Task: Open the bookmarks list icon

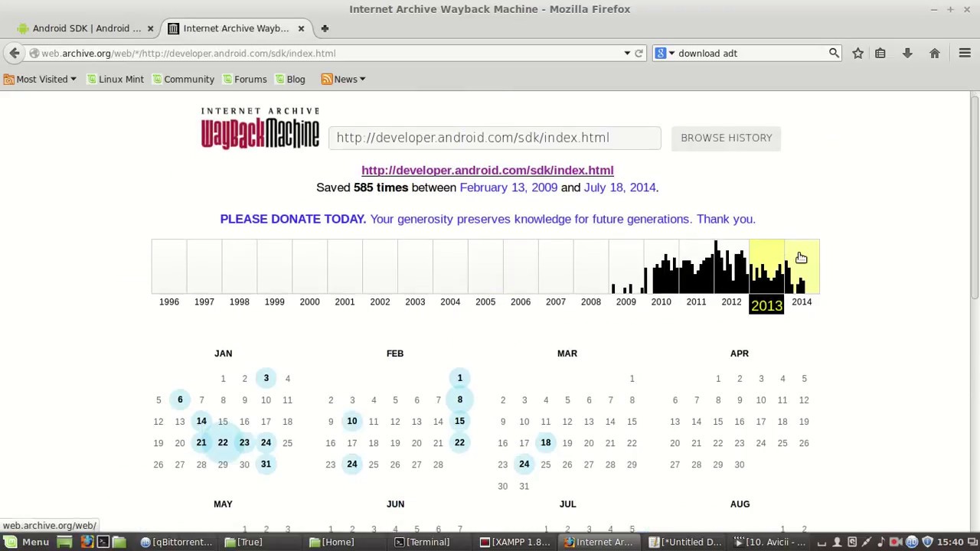Action: point(880,54)
